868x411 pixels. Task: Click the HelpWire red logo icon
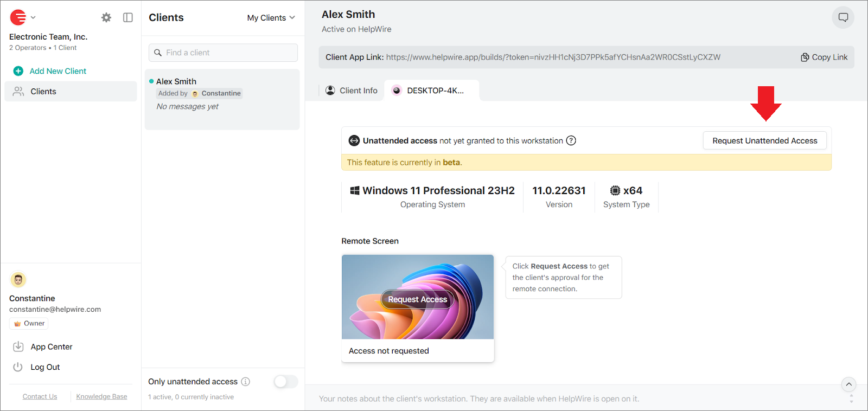[18, 17]
